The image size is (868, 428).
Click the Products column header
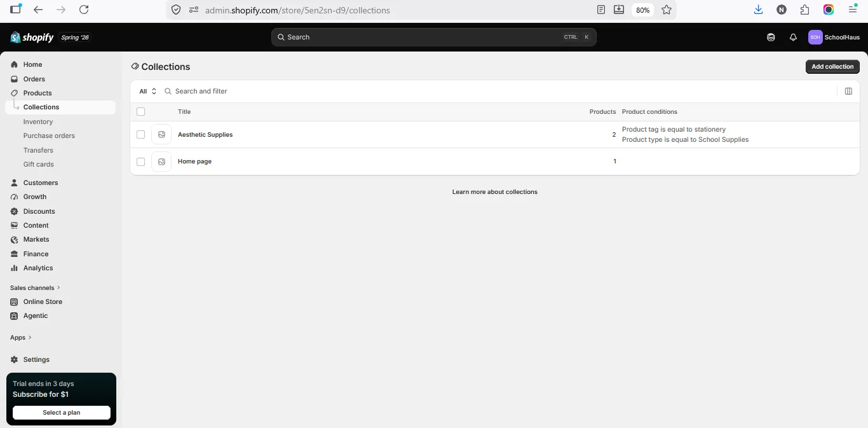[x=602, y=112]
